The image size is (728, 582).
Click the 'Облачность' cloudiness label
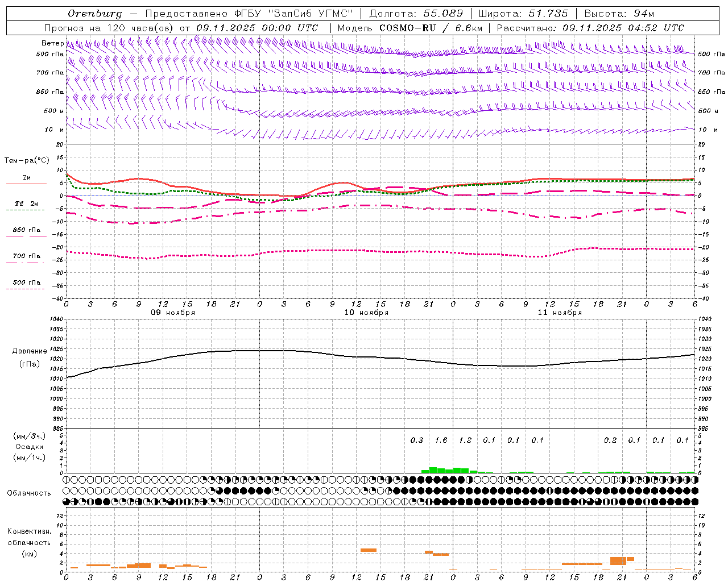pos(29,493)
